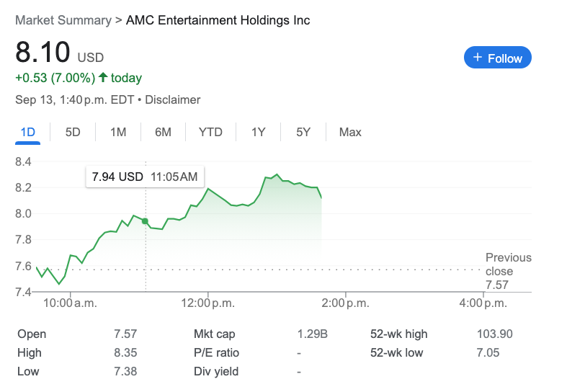567x392 pixels.
Task: Click the 8.10 current price text
Action: (43, 52)
